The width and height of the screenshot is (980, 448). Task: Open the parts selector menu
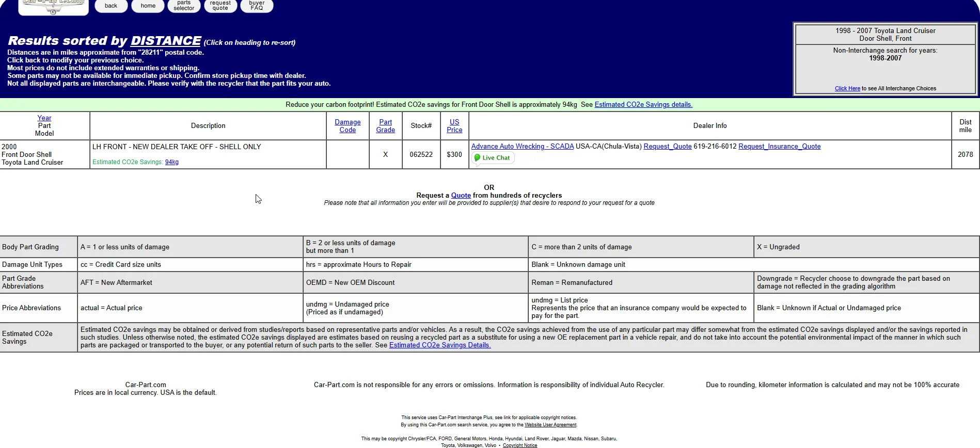[184, 6]
